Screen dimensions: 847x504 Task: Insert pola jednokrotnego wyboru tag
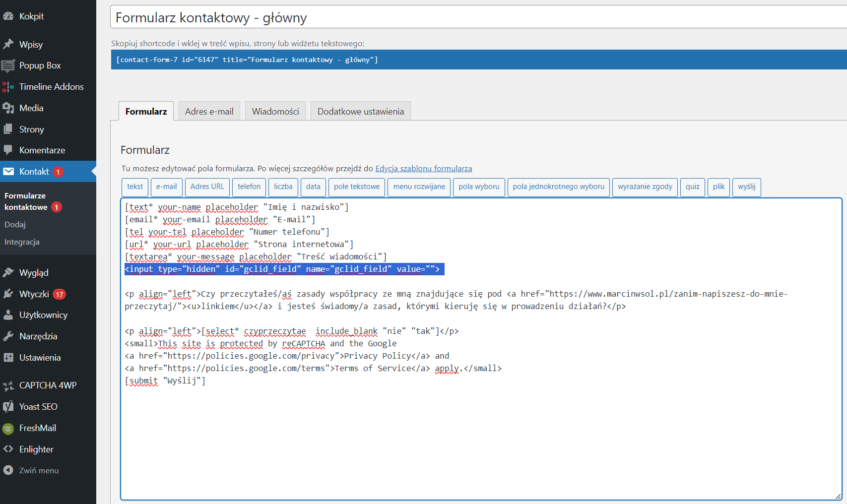[x=559, y=187]
